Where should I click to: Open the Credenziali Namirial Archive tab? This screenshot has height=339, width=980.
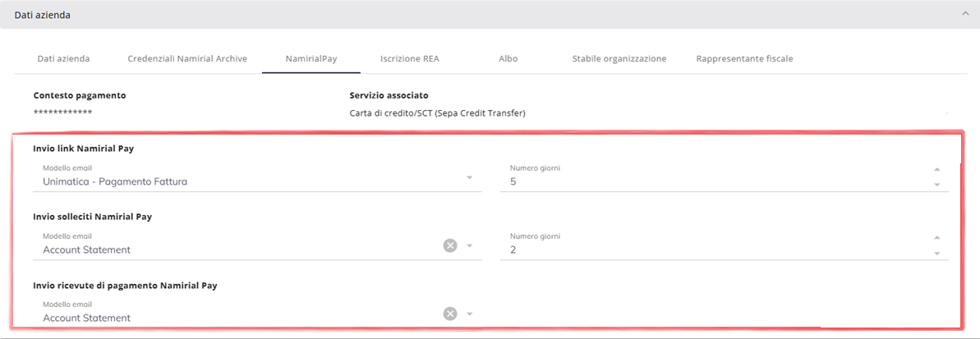coord(187,59)
